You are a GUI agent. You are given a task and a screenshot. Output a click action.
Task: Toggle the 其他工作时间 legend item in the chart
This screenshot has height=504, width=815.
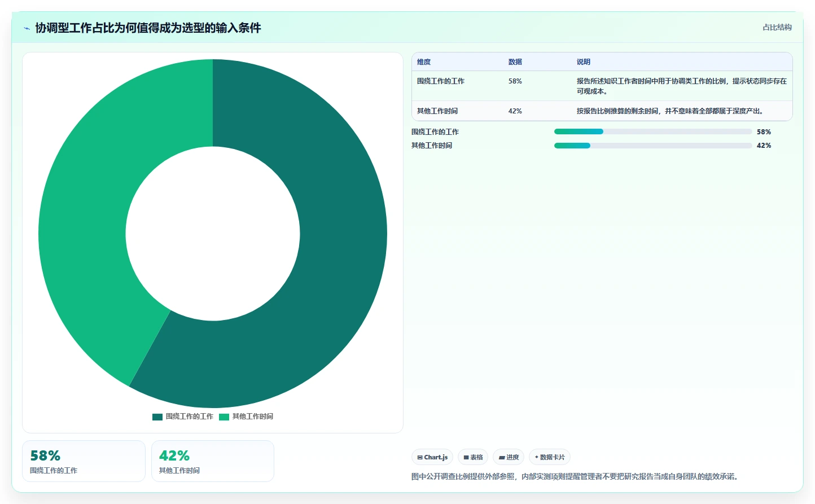(x=246, y=417)
